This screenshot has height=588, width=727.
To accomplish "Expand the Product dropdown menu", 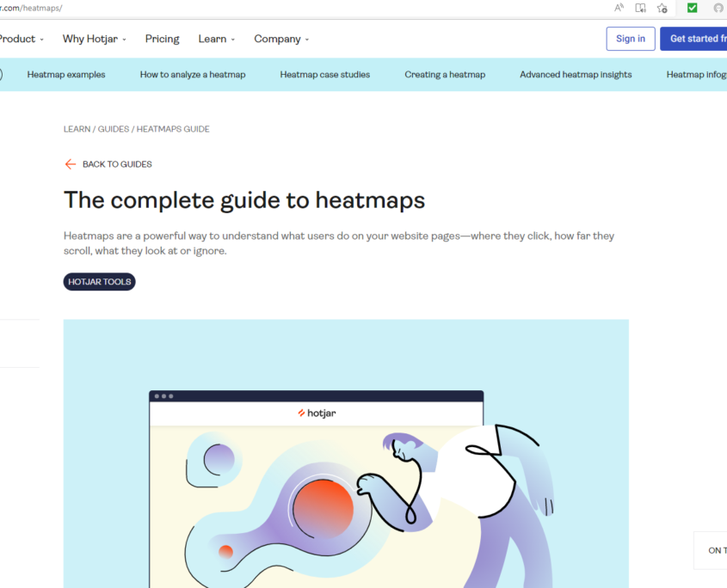I will click(x=22, y=39).
